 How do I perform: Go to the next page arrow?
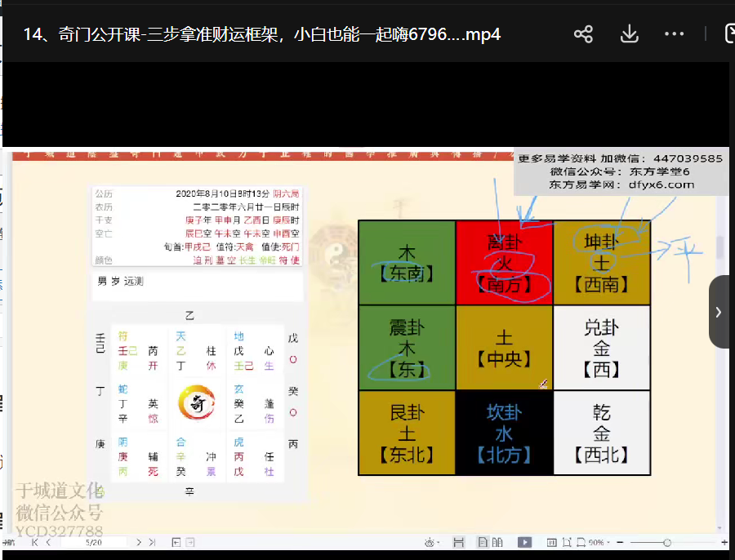pos(139,542)
